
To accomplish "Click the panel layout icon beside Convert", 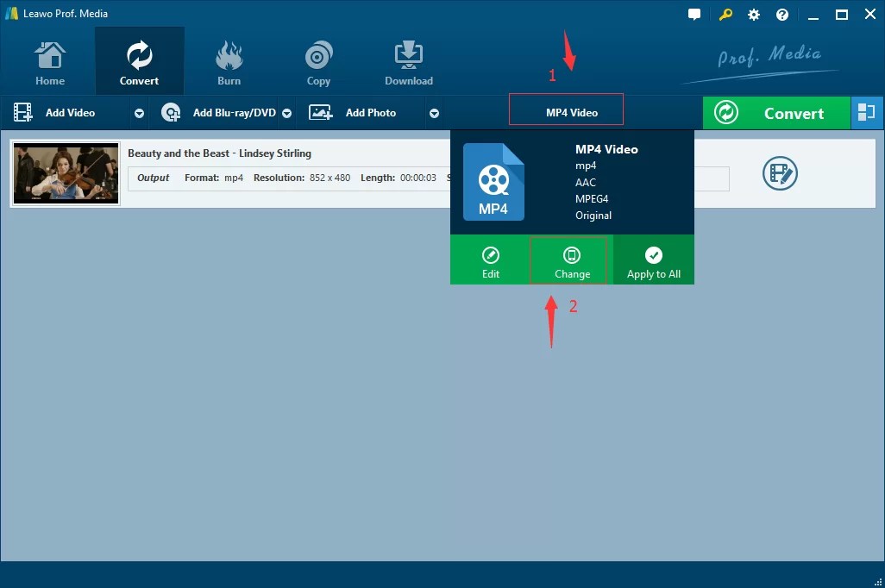I will (x=868, y=112).
